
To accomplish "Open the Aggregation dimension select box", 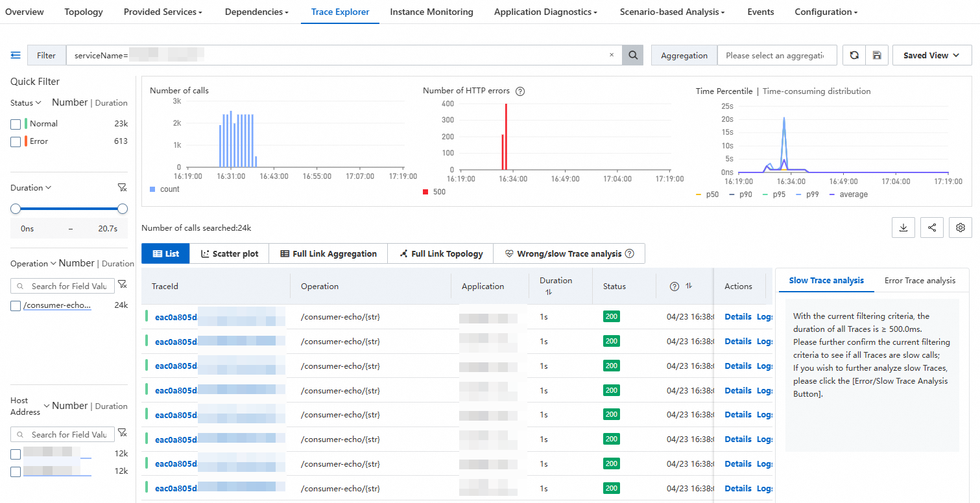I will [776, 56].
